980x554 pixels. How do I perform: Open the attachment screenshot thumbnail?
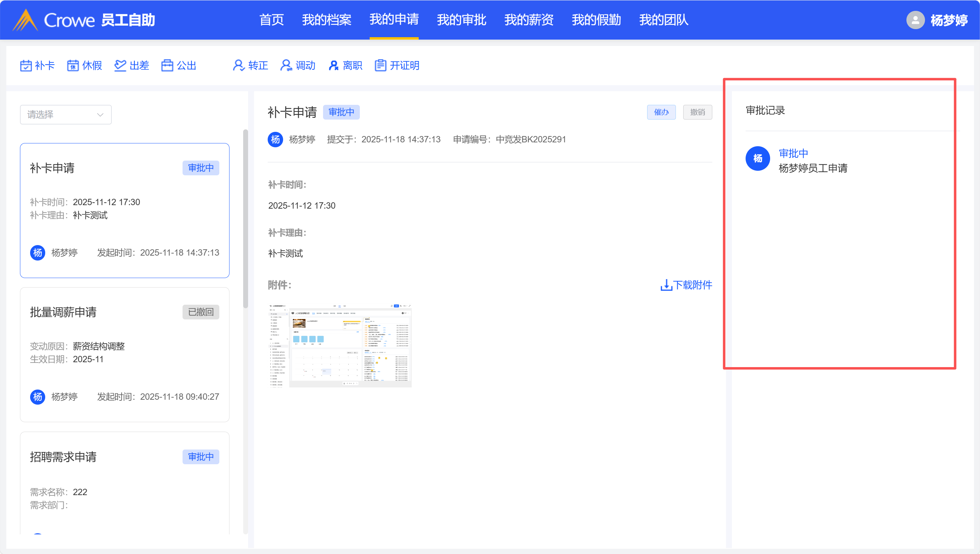tap(340, 345)
